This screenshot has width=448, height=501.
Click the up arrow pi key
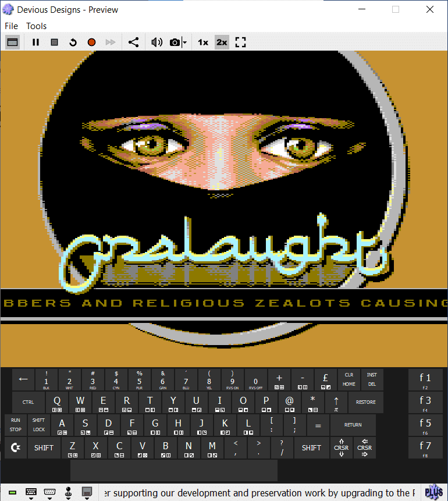point(336,402)
